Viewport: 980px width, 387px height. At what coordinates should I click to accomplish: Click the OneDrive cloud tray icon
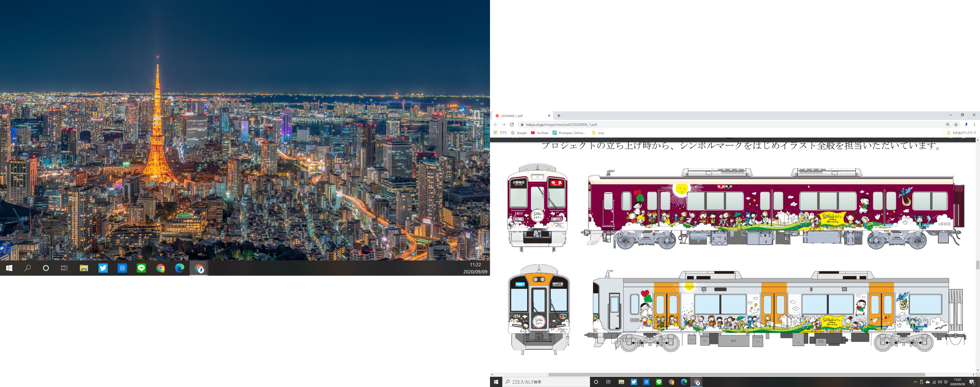coord(927,382)
